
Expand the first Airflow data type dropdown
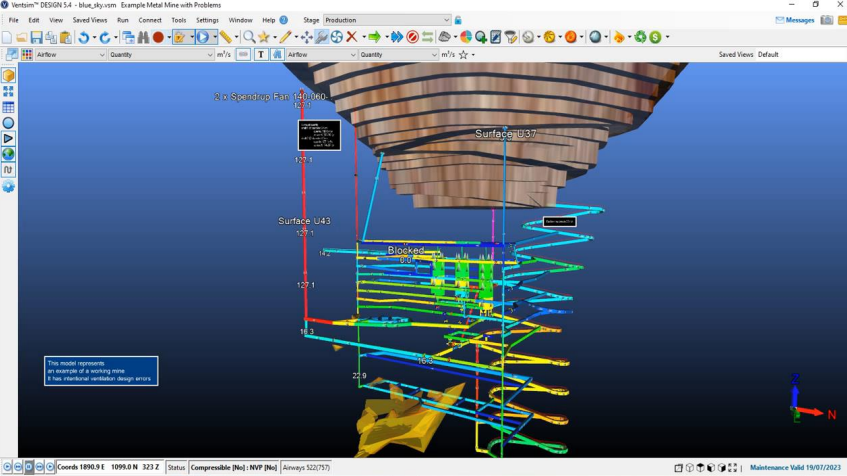click(100, 55)
